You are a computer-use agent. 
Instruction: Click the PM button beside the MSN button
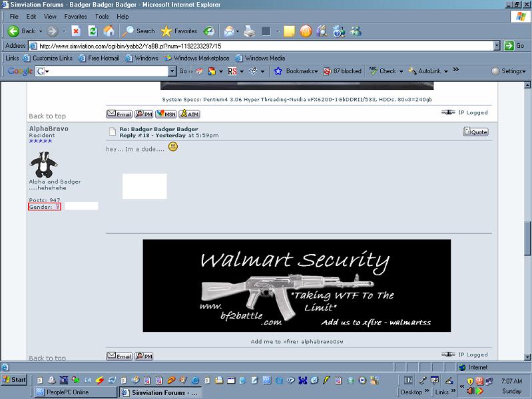point(144,114)
